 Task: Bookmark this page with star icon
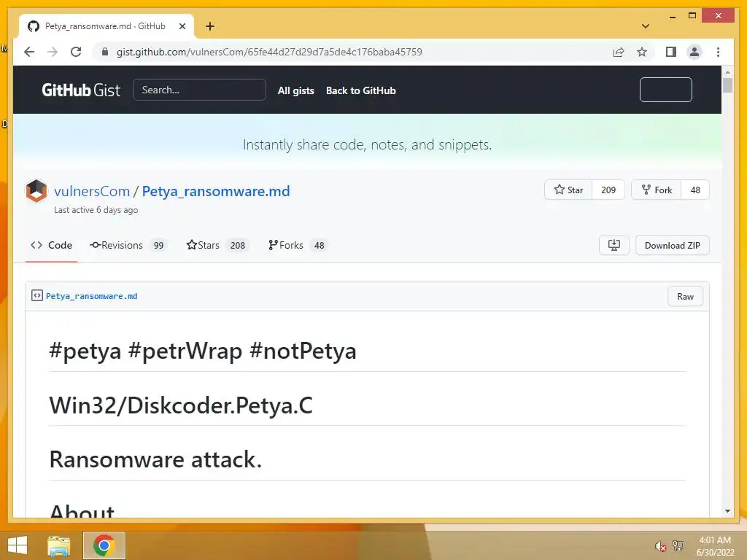(642, 52)
